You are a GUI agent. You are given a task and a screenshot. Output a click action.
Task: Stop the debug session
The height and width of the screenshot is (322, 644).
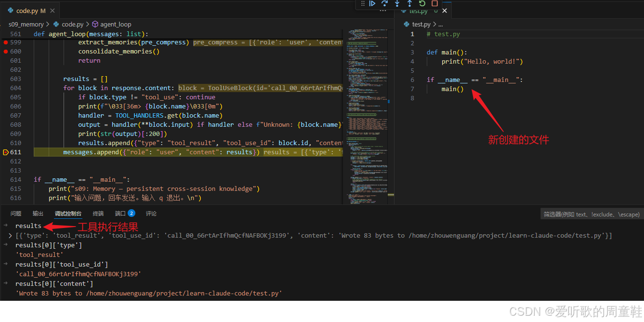pyautogui.click(x=434, y=3)
